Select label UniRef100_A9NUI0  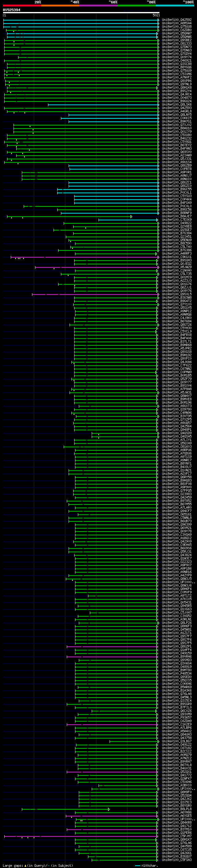click(x=176, y=179)
